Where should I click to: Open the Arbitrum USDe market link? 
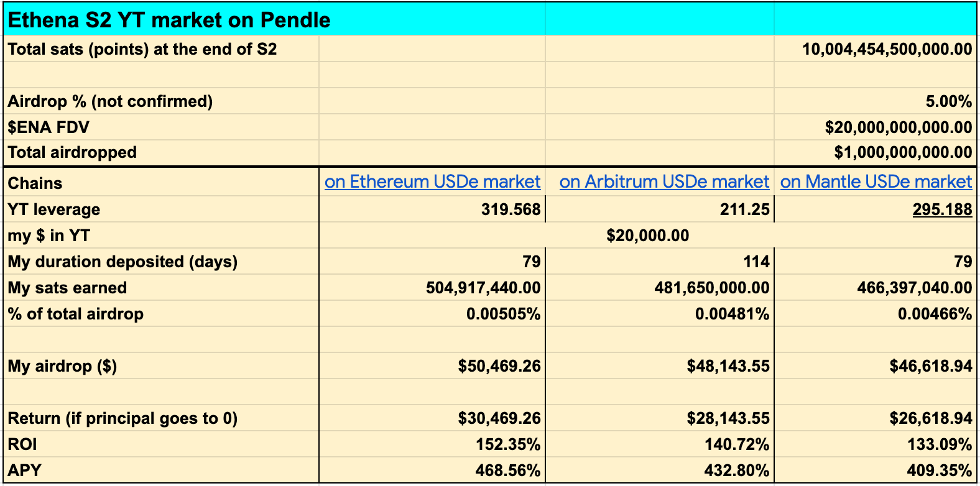664,181
